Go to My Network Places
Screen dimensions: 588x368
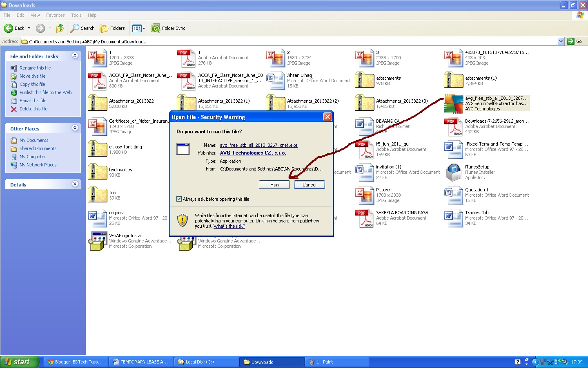pos(38,165)
